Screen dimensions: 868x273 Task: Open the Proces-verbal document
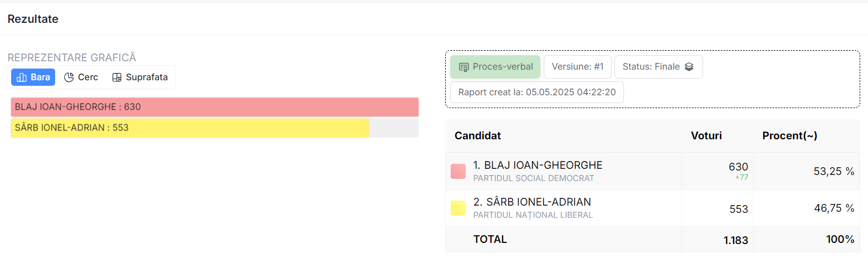coord(495,67)
